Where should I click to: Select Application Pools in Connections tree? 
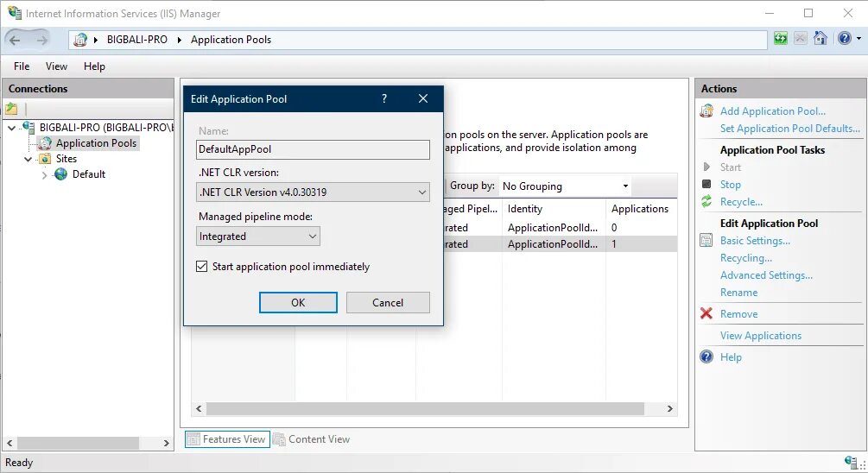click(x=96, y=143)
